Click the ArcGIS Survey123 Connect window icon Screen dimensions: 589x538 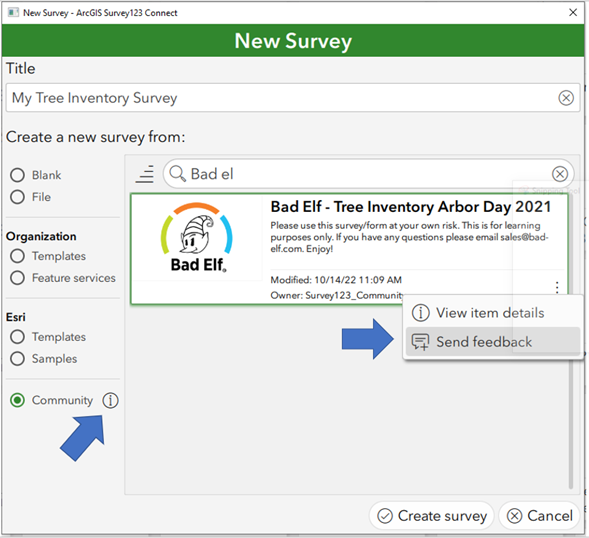pyautogui.click(x=13, y=12)
